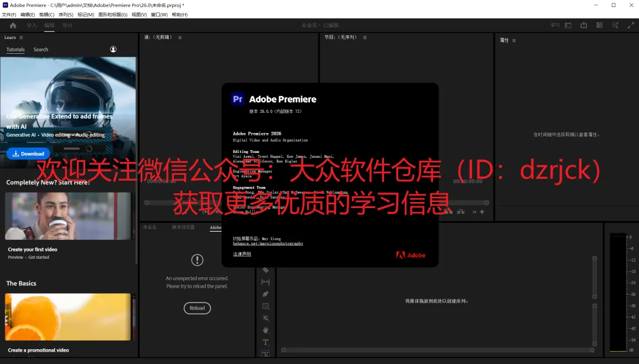
Task: Click the Reload button
Action: point(197,308)
